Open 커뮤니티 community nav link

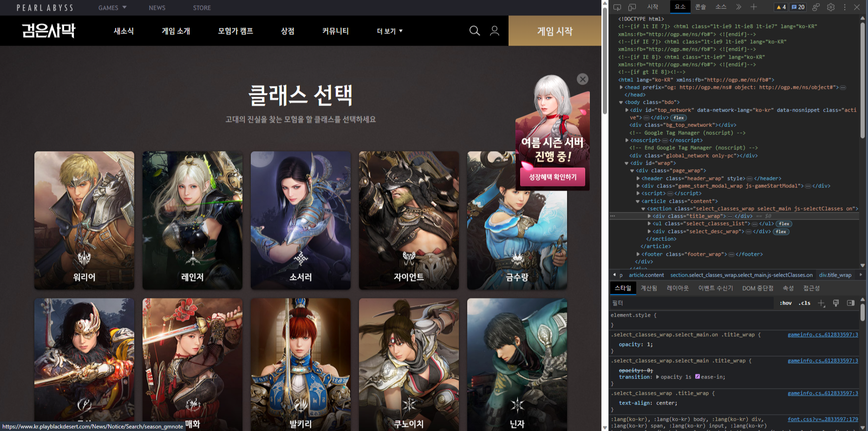click(335, 31)
